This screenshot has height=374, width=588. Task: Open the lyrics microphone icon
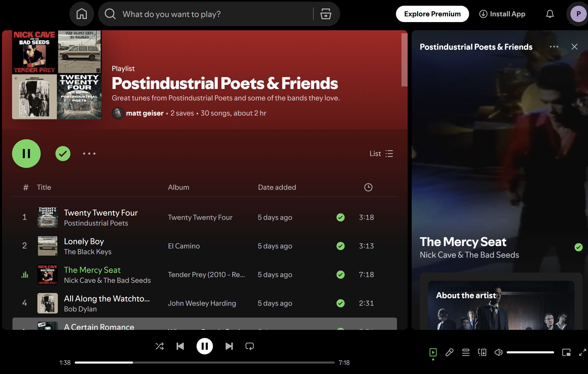[449, 352]
